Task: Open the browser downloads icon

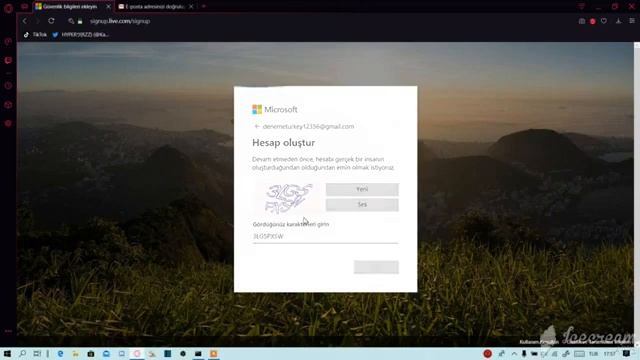Action: coord(618,21)
